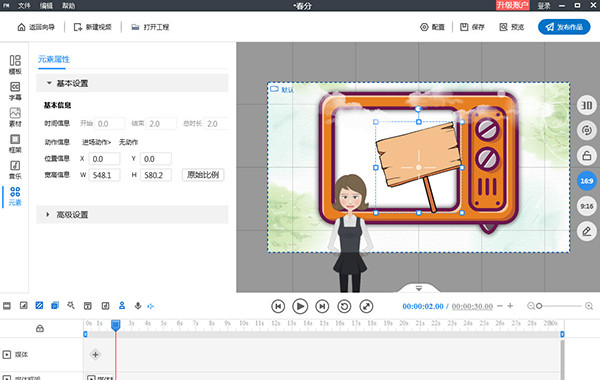Toggle the timeline track lock icon
This screenshot has width=600, height=380.
tap(40, 328)
